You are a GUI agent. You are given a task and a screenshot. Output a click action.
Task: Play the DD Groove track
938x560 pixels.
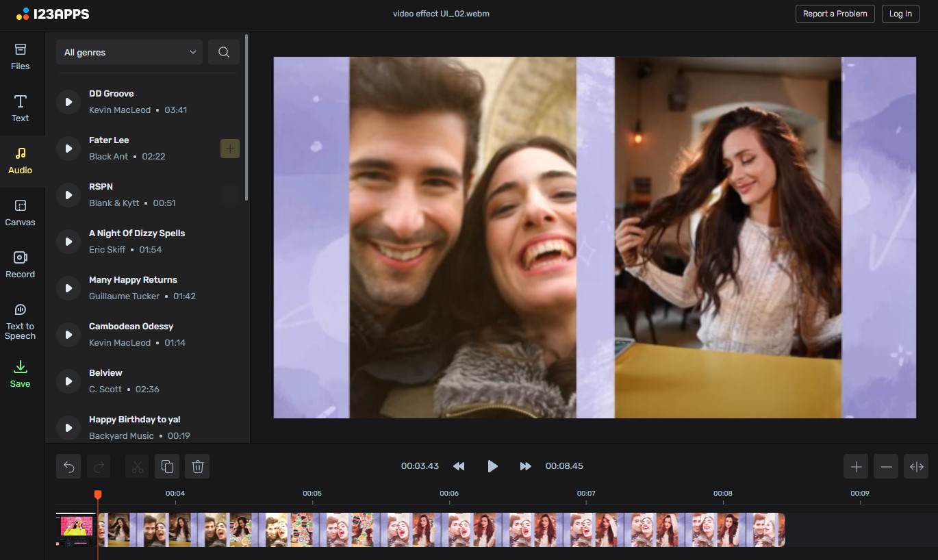tap(68, 101)
